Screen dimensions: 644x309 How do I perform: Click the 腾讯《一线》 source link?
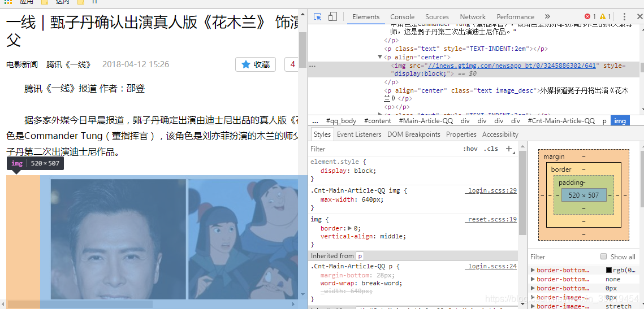(68, 64)
